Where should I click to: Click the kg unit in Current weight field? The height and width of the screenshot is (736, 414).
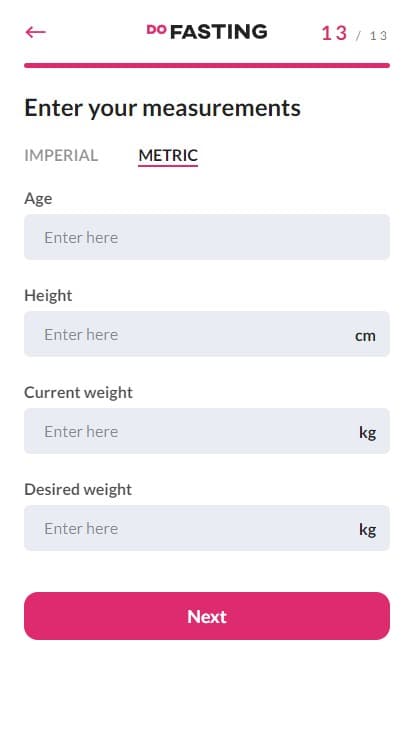[368, 433]
